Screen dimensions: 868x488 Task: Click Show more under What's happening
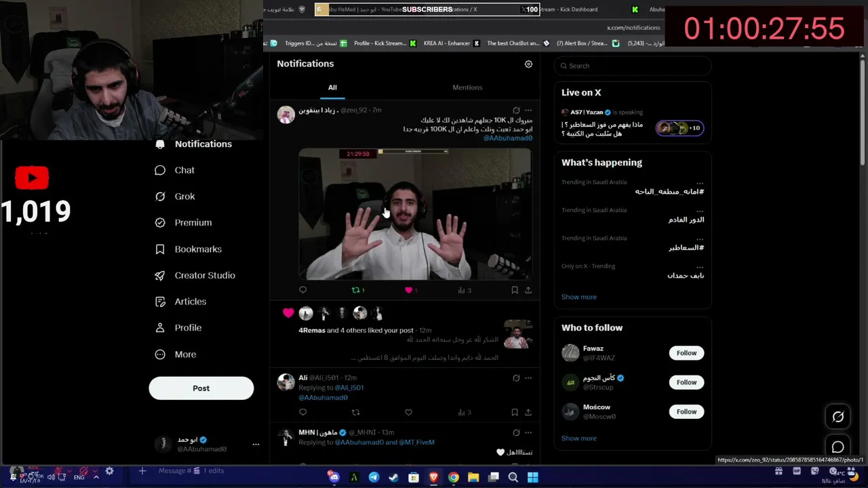579,297
